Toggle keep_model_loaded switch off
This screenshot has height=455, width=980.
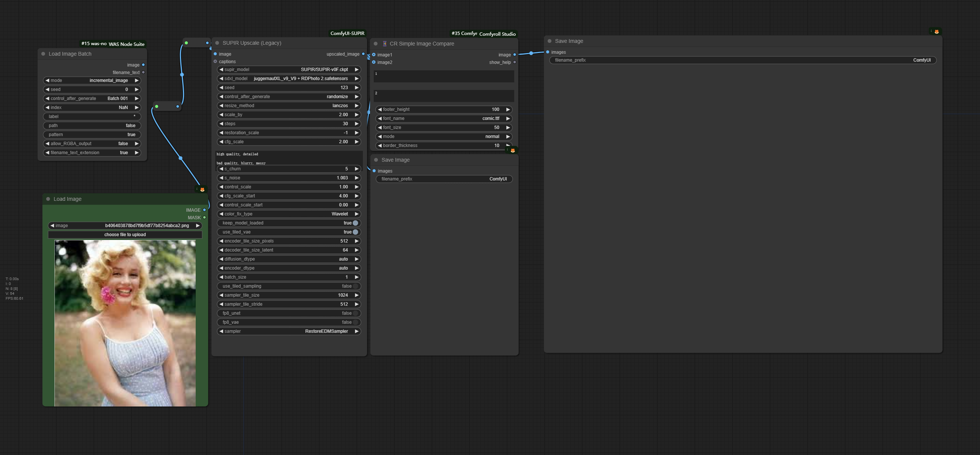pyautogui.click(x=355, y=223)
